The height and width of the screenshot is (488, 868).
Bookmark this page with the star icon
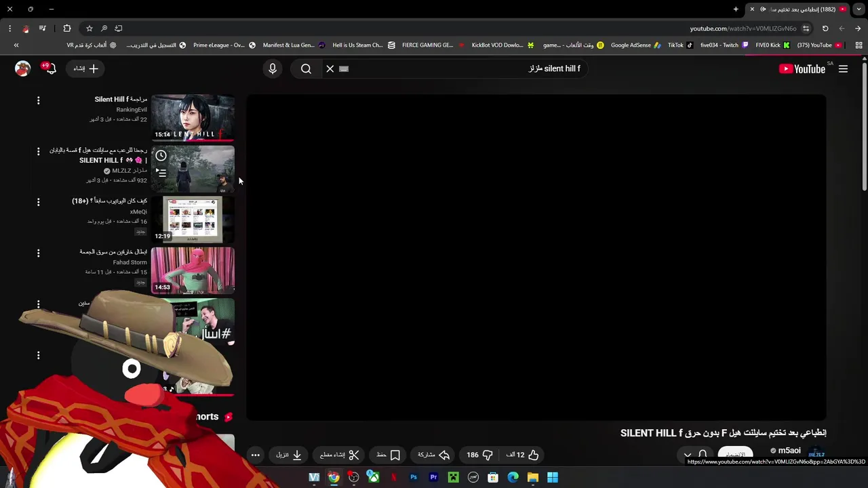[89, 28]
